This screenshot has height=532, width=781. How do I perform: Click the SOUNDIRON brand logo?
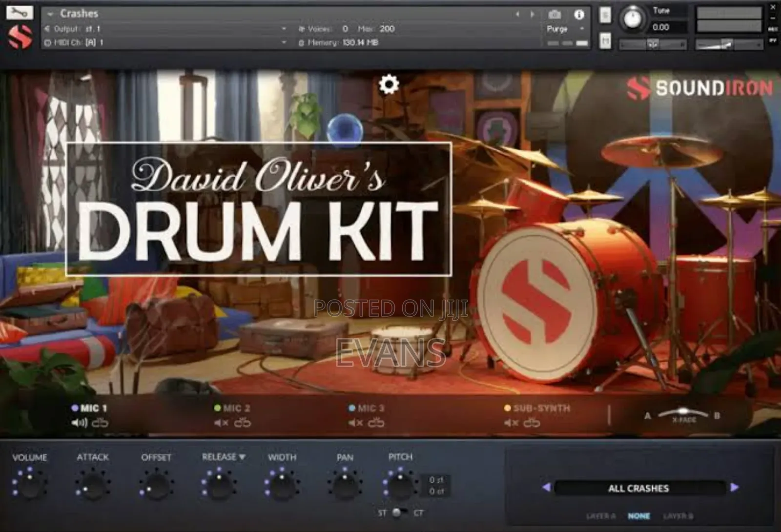(700, 88)
